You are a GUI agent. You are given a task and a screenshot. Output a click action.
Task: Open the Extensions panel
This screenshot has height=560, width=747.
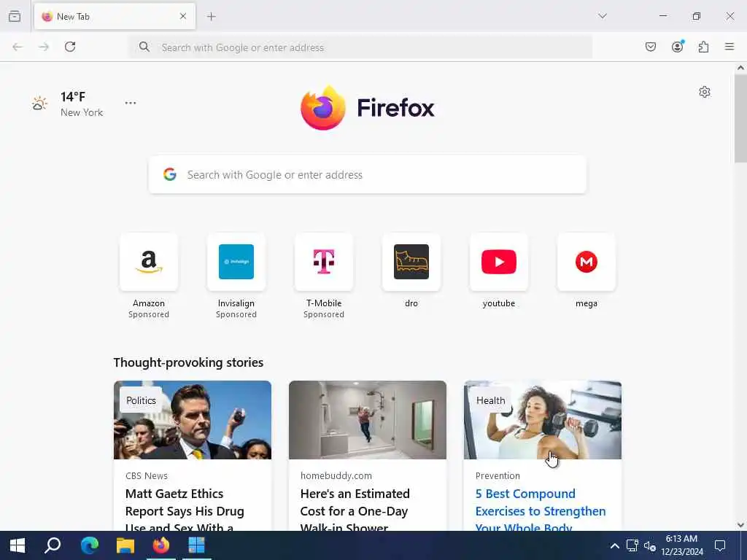(704, 47)
